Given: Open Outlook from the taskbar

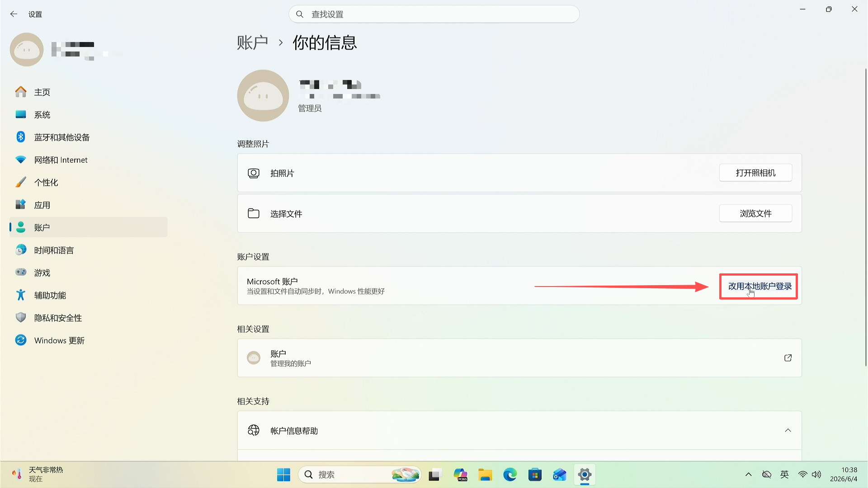Looking at the screenshot, I should (560, 474).
